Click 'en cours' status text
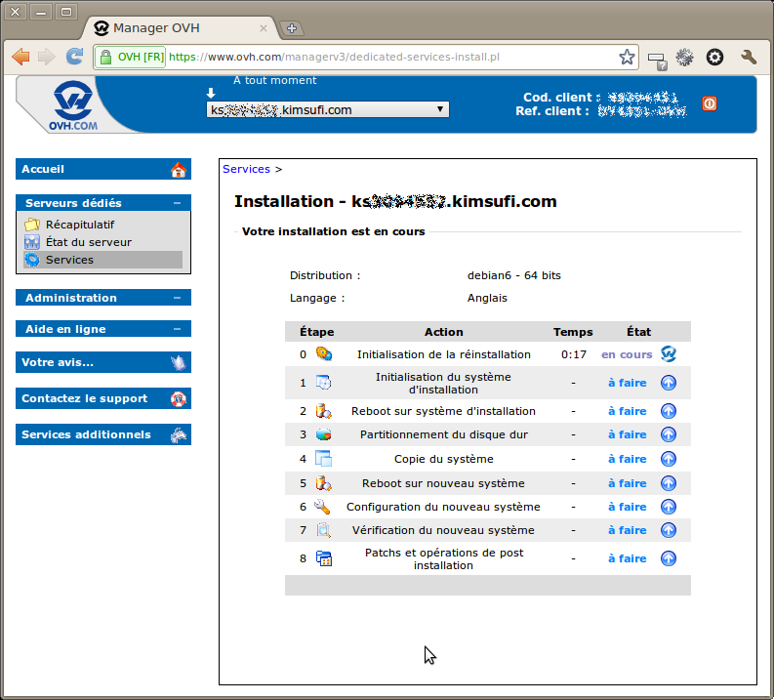This screenshot has width=774, height=700. click(x=627, y=354)
